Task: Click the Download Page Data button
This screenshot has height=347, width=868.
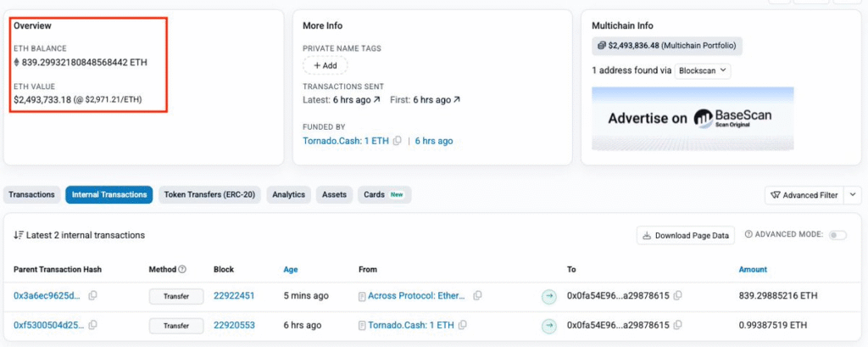Action: (x=686, y=235)
